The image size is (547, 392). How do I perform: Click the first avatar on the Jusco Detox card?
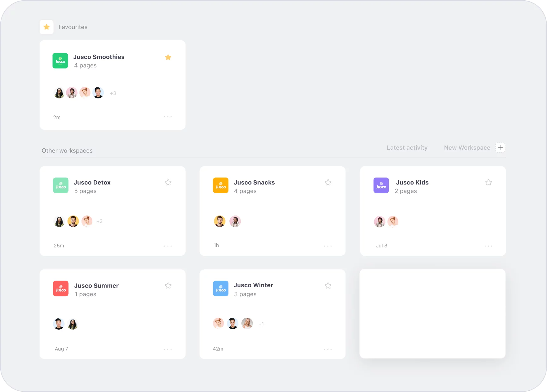coord(59,221)
